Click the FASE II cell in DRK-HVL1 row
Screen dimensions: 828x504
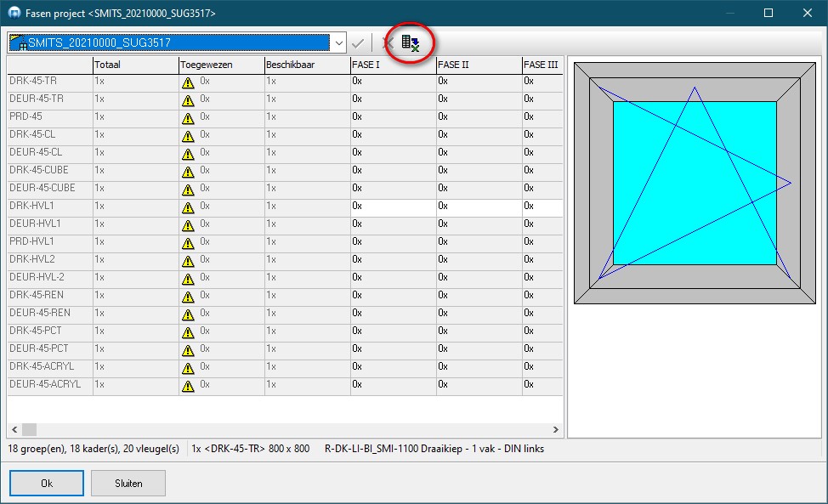pyautogui.click(x=479, y=208)
